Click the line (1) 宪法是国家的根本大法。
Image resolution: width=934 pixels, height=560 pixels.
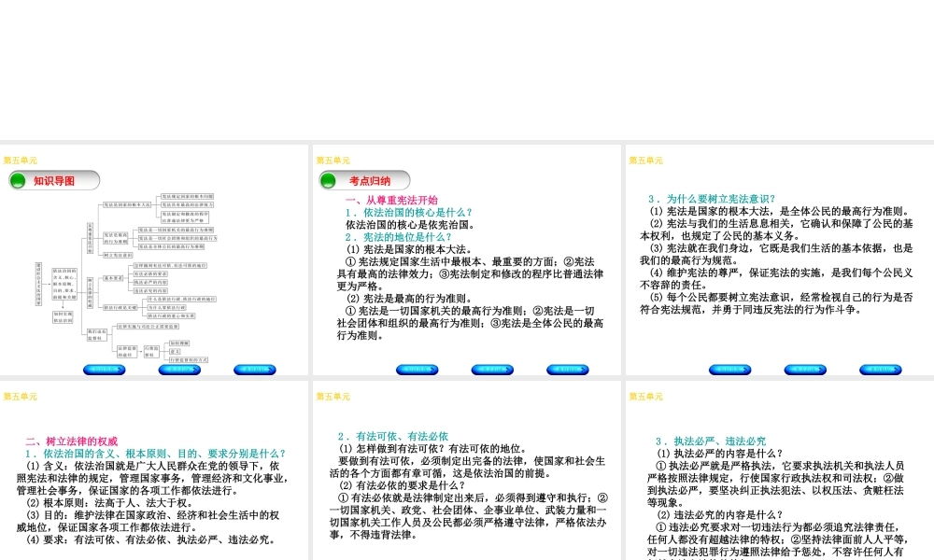click(409, 249)
